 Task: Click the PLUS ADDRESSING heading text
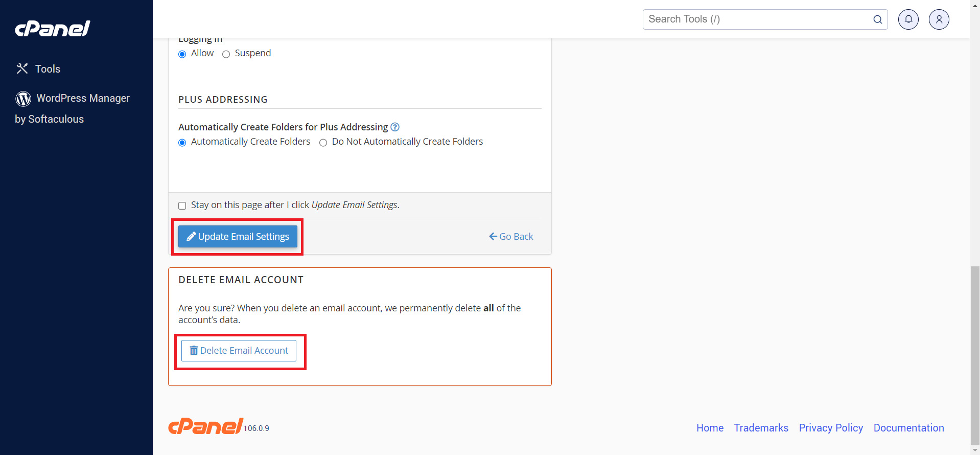[223, 100]
